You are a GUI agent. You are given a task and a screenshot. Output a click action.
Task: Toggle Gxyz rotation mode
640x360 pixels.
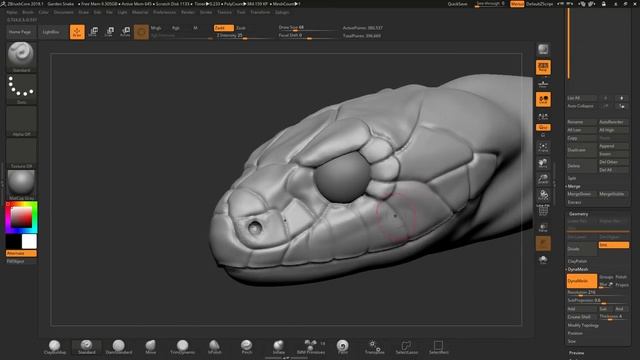[x=543, y=127]
